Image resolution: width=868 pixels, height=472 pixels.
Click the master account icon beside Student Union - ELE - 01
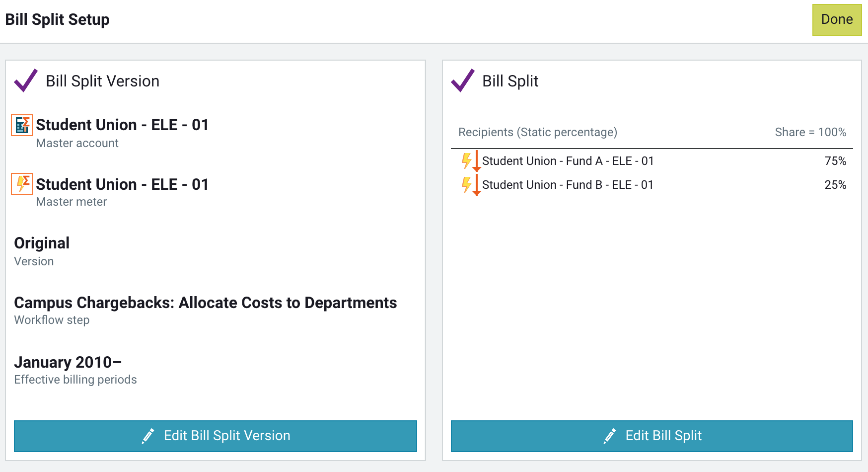(22, 125)
